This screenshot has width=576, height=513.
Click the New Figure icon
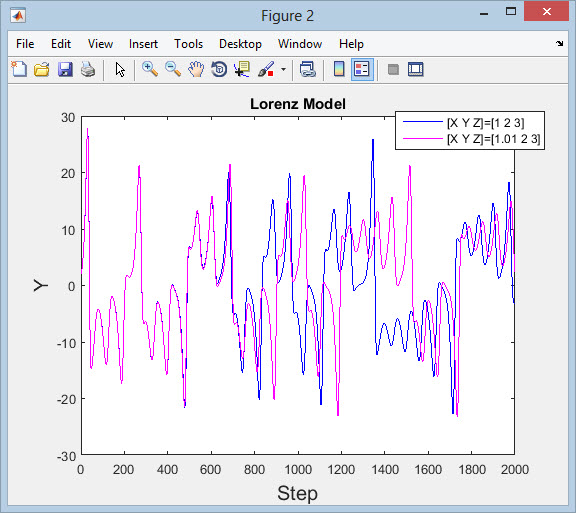(19, 69)
